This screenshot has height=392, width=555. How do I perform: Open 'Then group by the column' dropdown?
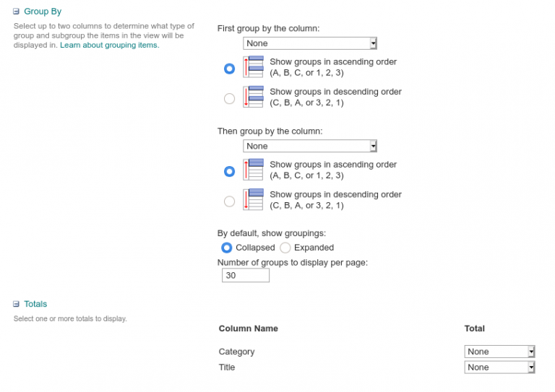pos(310,146)
